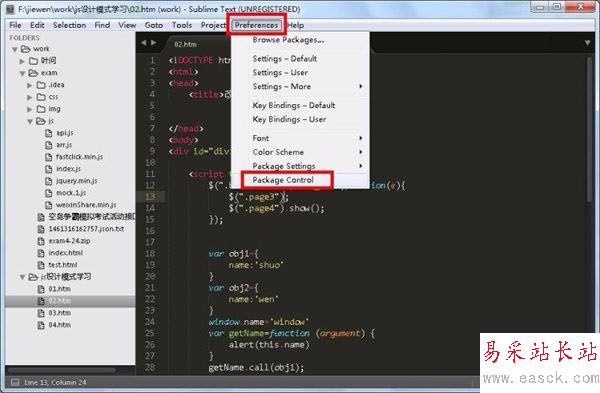
Task: Click the FOLDERS sidebar heading
Action: coord(24,38)
